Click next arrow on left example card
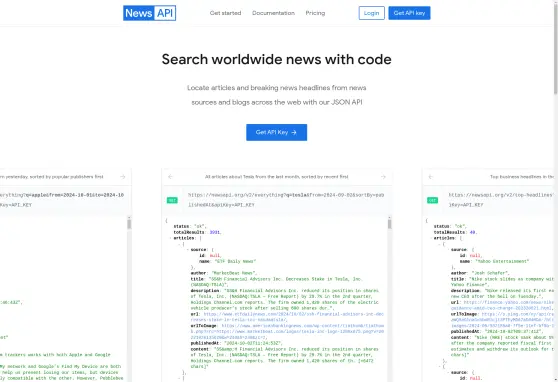 [x=123, y=177]
